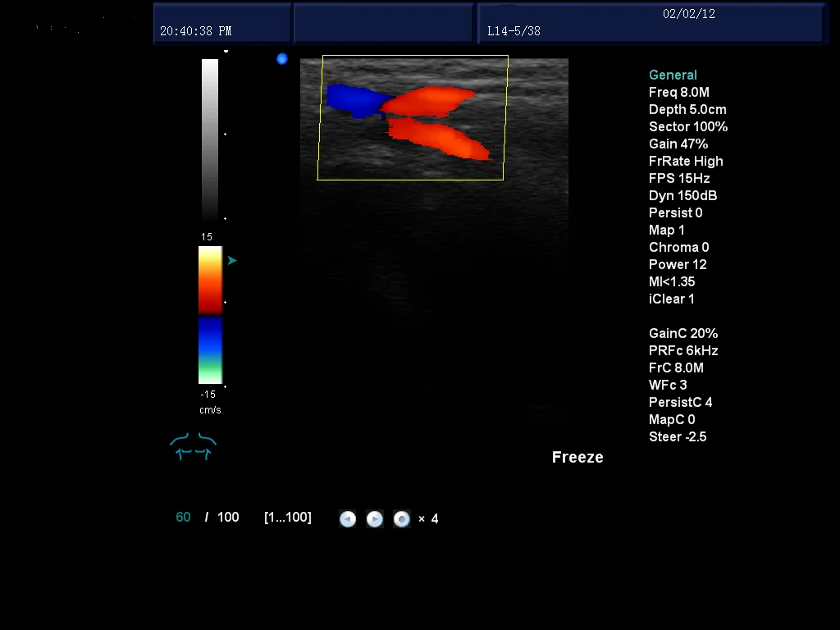Select the Dyn 150dB parameter
The height and width of the screenshot is (630, 840).
click(682, 195)
